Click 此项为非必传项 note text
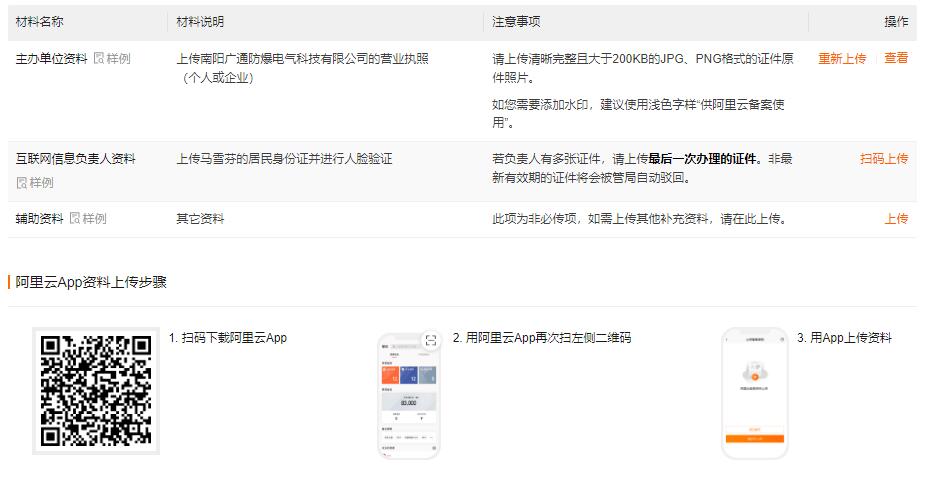This screenshot has height=481, width=932. 640,219
